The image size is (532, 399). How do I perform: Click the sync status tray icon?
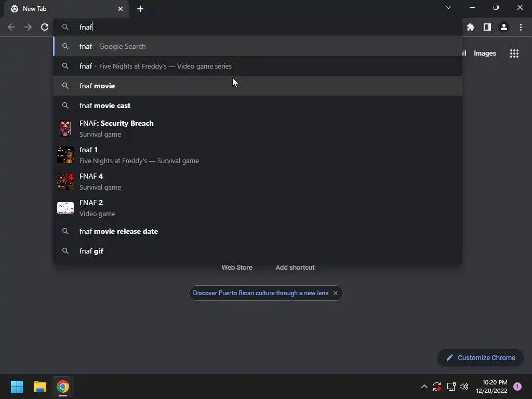(436, 387)
